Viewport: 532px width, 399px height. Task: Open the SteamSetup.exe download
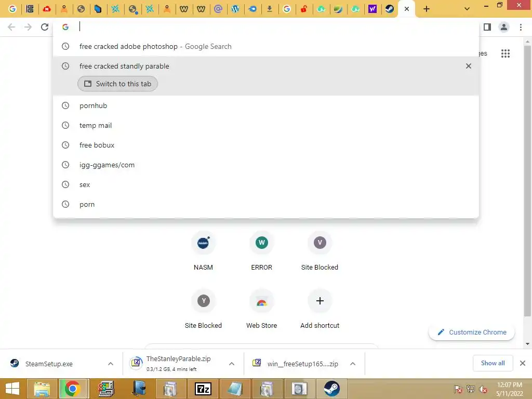click(x=48, y=364)
